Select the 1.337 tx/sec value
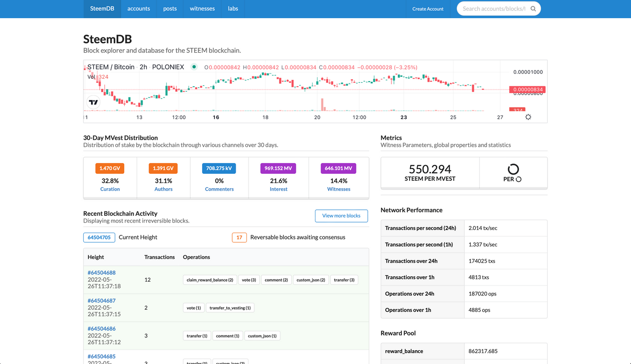Viewport: 631px width, 364px height. (x=483, y=245)
